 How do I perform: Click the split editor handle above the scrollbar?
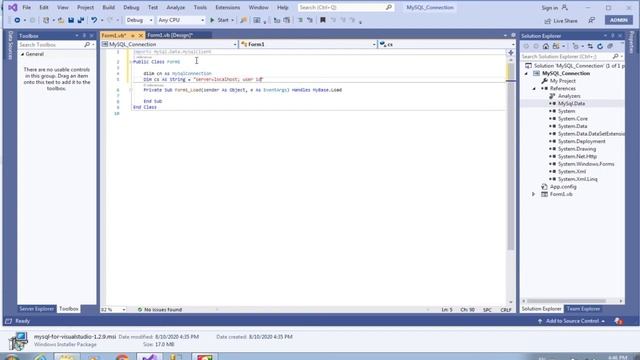tap(511, 53)
